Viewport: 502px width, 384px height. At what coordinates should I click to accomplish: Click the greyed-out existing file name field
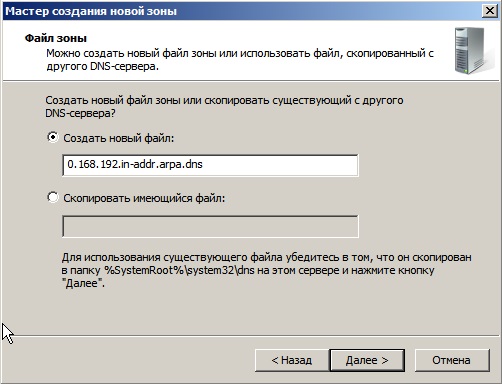pyautogui.click(x=210, y=226)
